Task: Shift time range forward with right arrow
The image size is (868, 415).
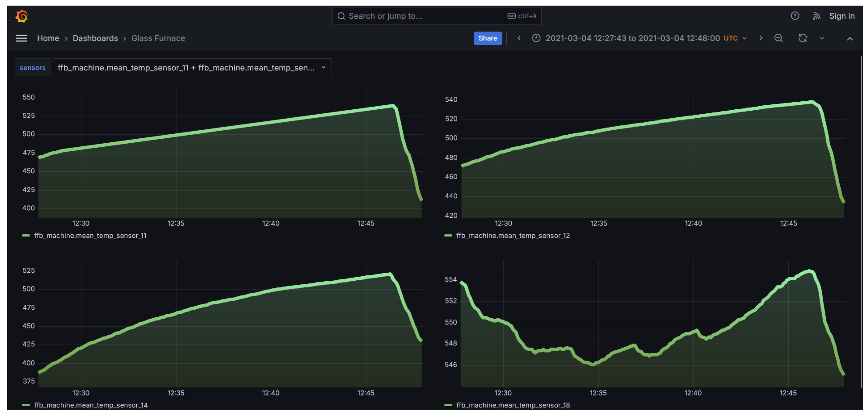Action: click(x=761, y=38)
